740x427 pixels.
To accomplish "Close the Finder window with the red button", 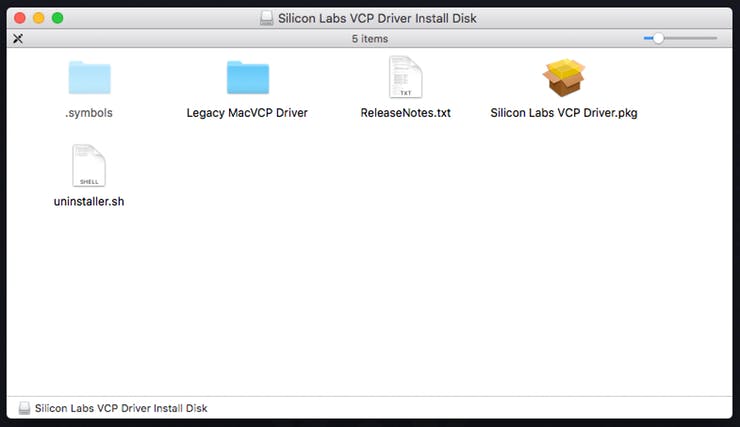I will pyautogui.click(x=19, y=18).
